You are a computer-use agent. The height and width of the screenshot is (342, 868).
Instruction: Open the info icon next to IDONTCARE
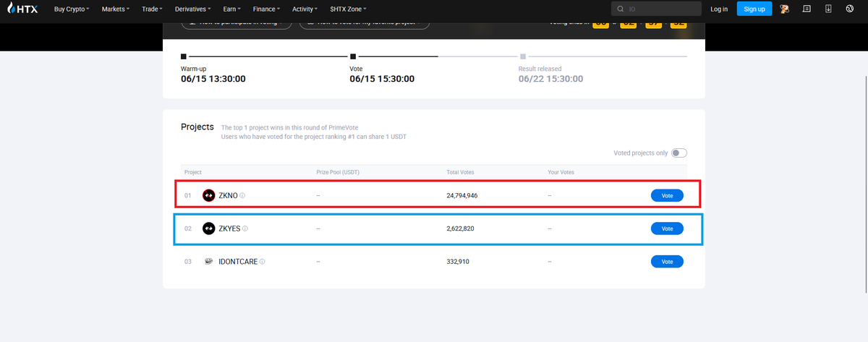262,262
